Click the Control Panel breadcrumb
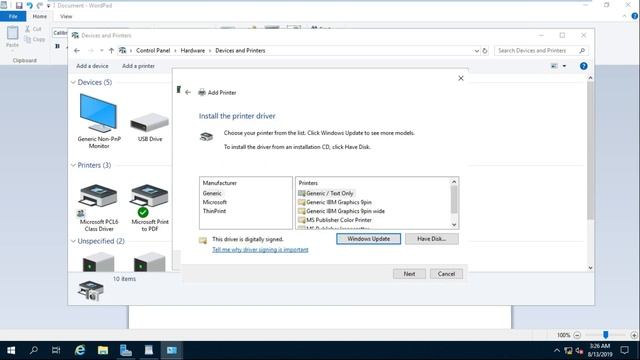Viewport: 640px width, 360px height. [x=153, y=51]
